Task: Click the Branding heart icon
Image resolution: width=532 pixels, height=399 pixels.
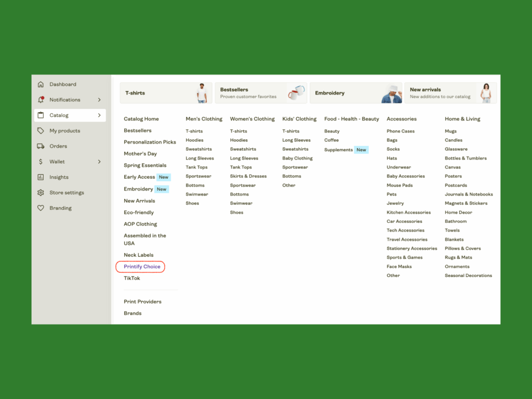Action: (41, 208)
